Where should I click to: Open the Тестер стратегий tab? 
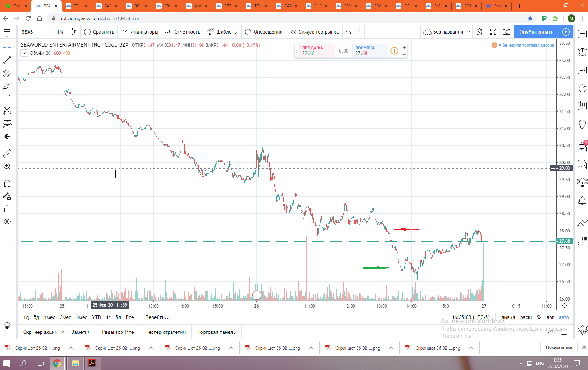click(165, 332)
